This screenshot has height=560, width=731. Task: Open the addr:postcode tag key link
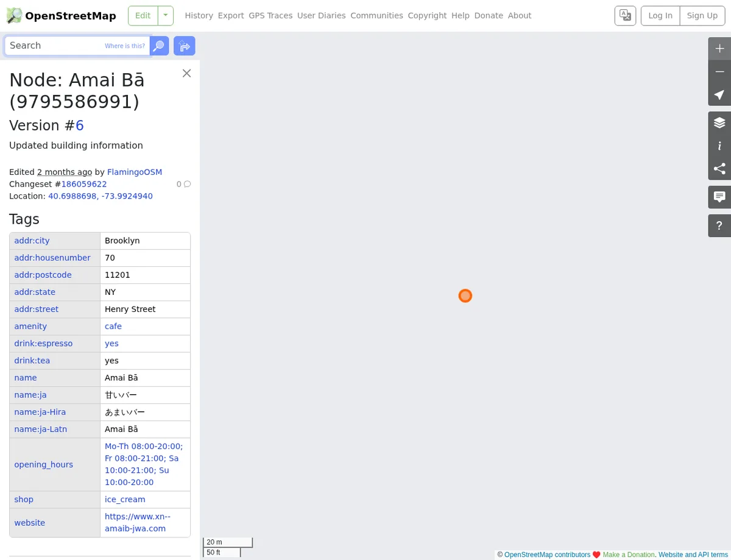coord(43,275)
